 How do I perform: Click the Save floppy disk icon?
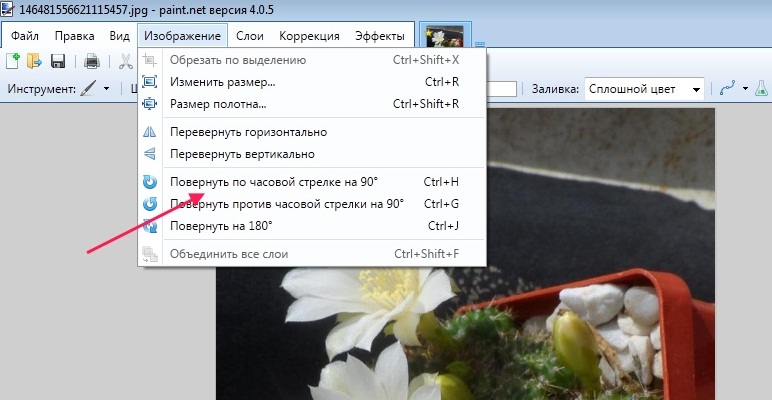(58, 61)
